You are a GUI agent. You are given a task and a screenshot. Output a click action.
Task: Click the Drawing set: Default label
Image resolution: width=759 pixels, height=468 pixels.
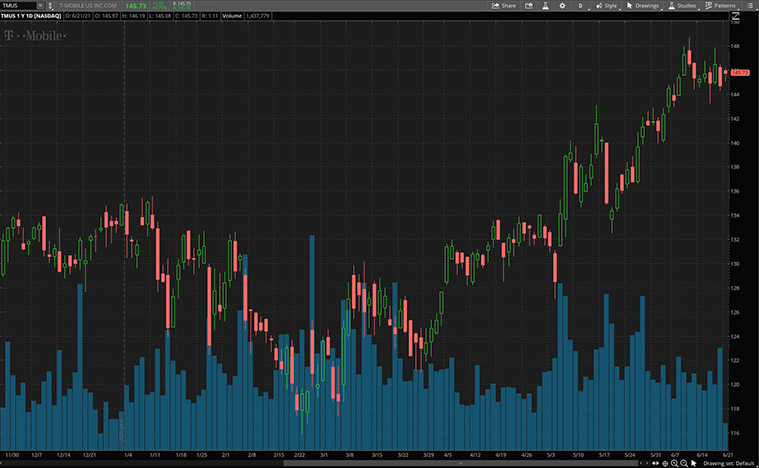tap(728, 463)
